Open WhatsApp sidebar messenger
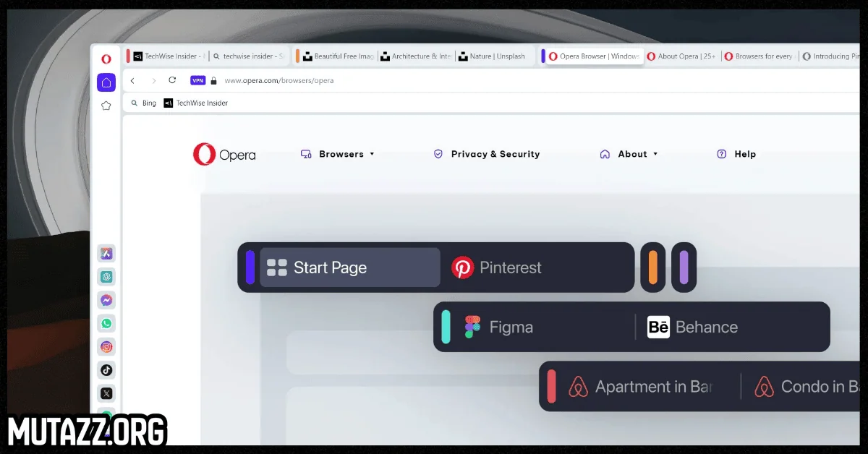The image size is (868, 454). pos(106,324)
